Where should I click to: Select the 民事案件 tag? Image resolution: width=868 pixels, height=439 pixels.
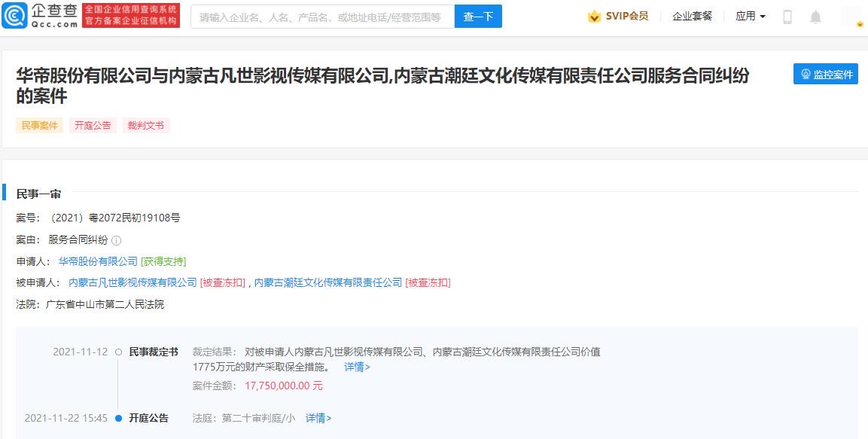tap(39, 126)
